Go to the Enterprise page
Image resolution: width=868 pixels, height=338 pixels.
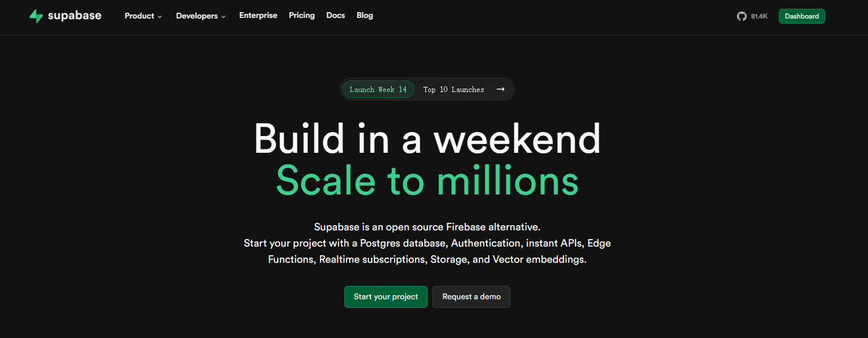(258, 16)
